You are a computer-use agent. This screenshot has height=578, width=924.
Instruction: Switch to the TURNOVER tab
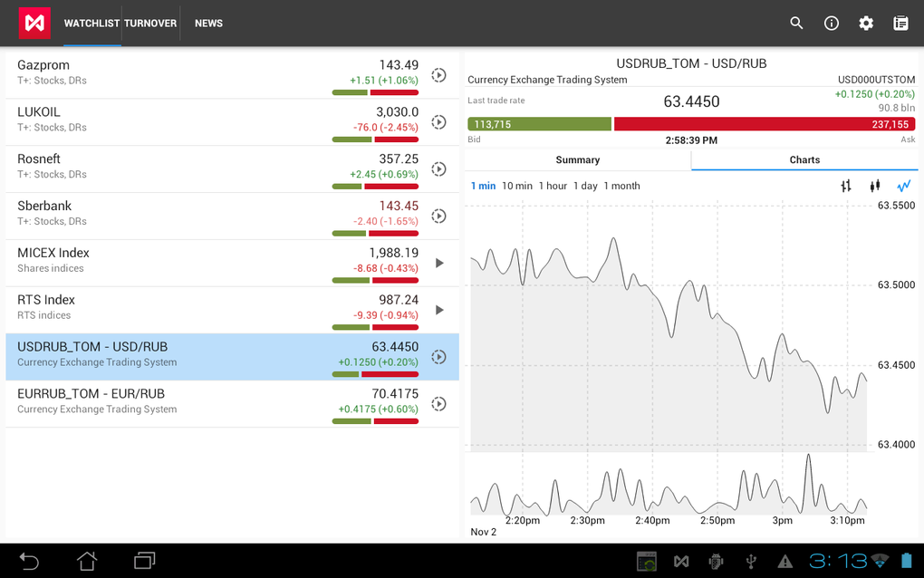150,24
